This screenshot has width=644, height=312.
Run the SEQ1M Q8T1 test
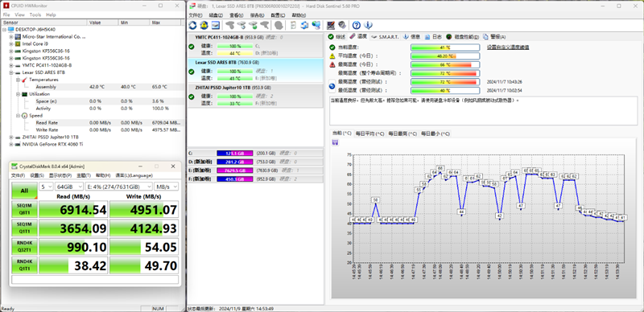pyautogui.click(x=24, y=209)
